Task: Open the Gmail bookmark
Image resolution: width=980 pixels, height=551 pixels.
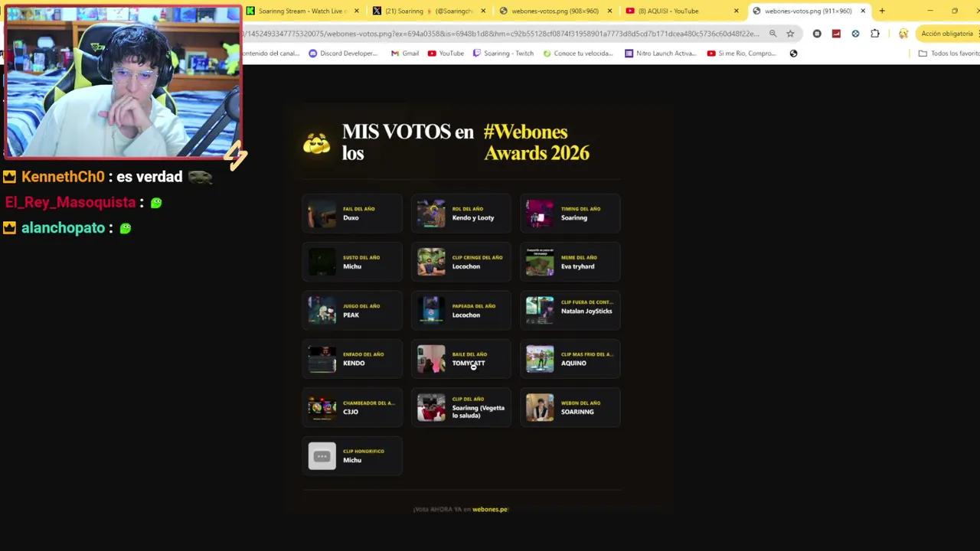Action: pyautogui.click(x=405, y=54)
